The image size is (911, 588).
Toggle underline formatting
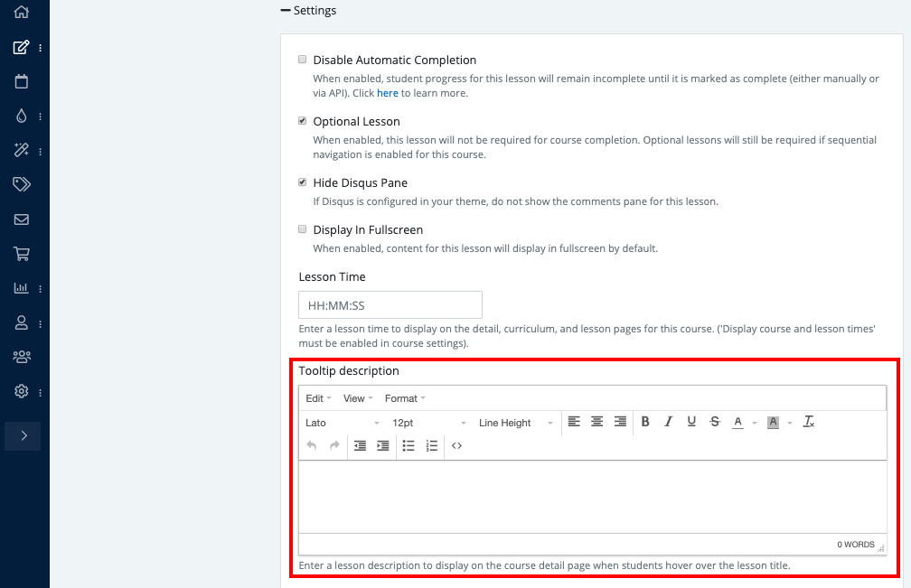tap(691, 422)
